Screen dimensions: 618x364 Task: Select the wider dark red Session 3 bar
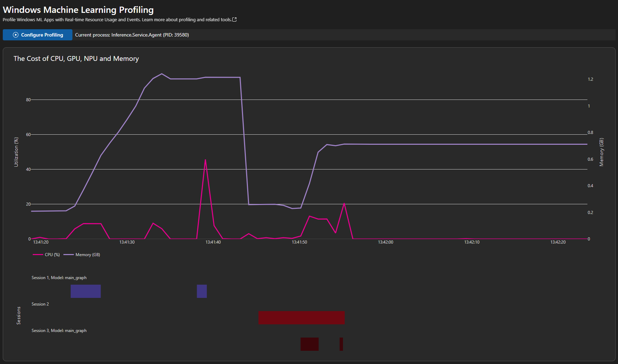click(309, 344)
